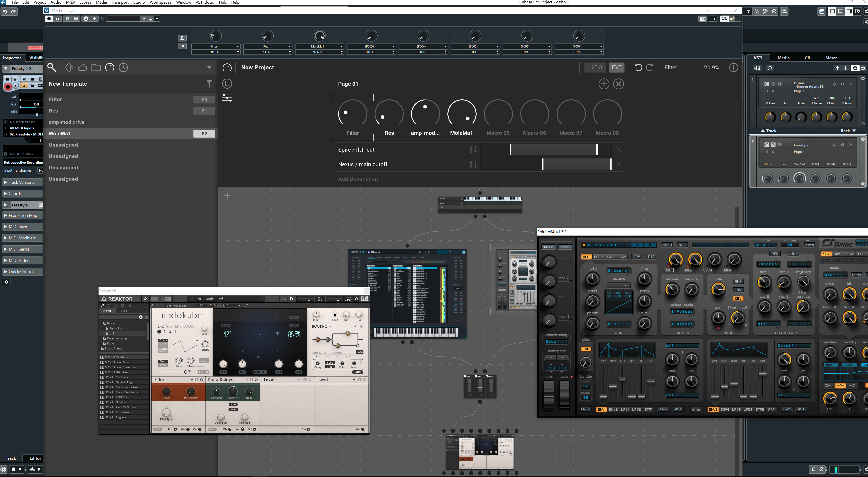Toggle Solo on Freestyle 01 track inspector
868x477 pixels.
(x=15, y=79)
